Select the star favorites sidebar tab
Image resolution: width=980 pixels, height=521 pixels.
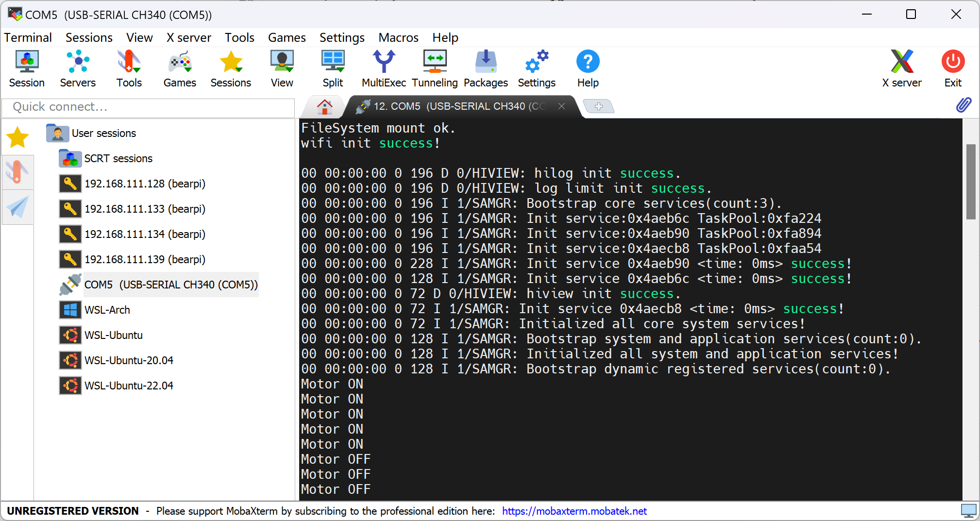[x=17, y=137]
